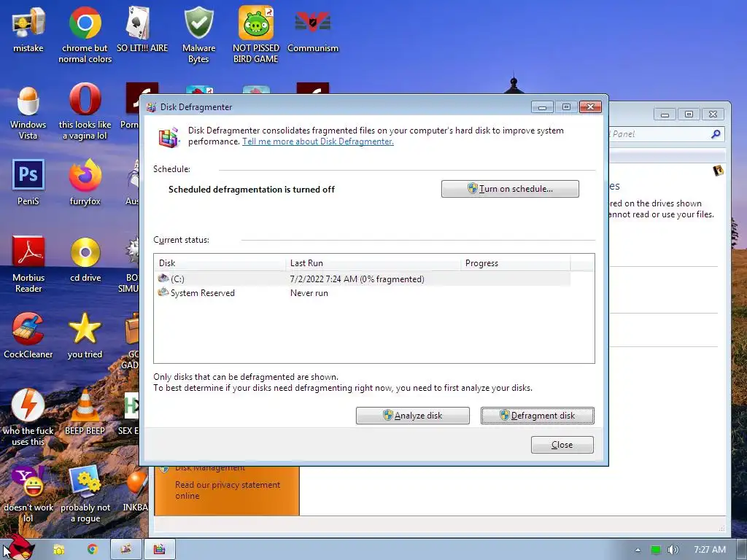Image resolution: width=747 pixels, height=560 pixels.
Task: Select the chrome but normal colors icon
Action: (85, 35)
